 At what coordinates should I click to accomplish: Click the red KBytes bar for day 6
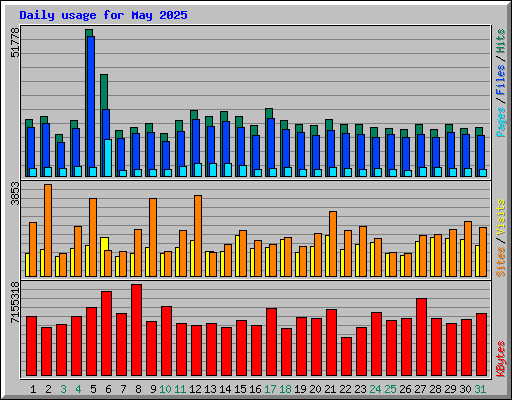coord(106,333)
